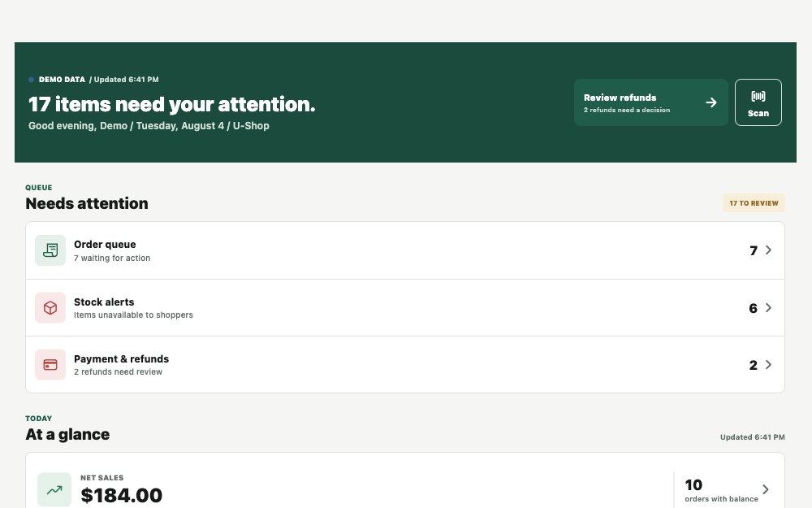
Task: Click the NET SALES label
Action: tap(102, 477)
